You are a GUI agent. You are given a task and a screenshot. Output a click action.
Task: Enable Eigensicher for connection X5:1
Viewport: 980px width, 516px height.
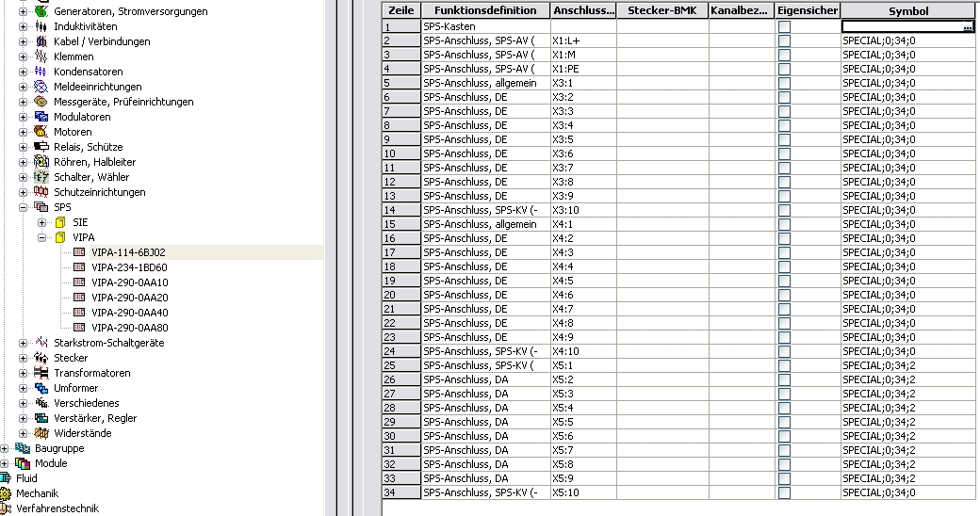pos(784,365)
